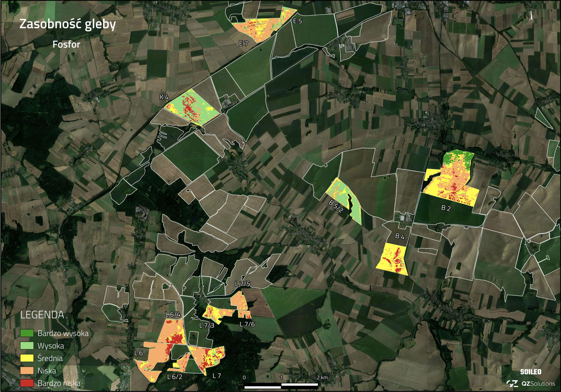Click the field label 'E 7'

point(243,43)
